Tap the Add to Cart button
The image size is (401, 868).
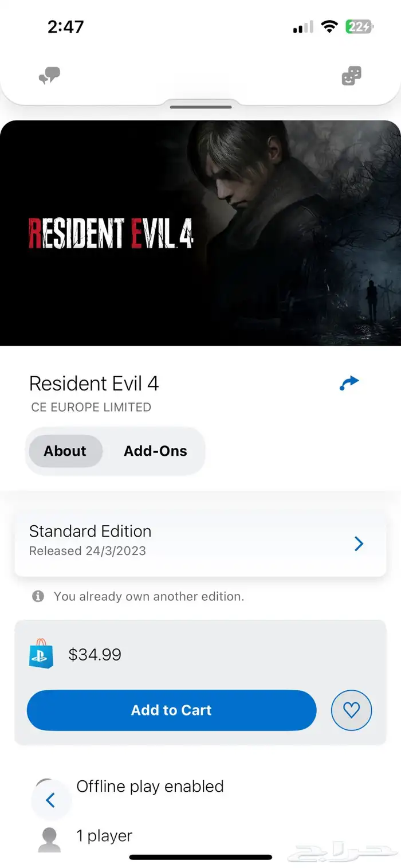click(171, 710)
